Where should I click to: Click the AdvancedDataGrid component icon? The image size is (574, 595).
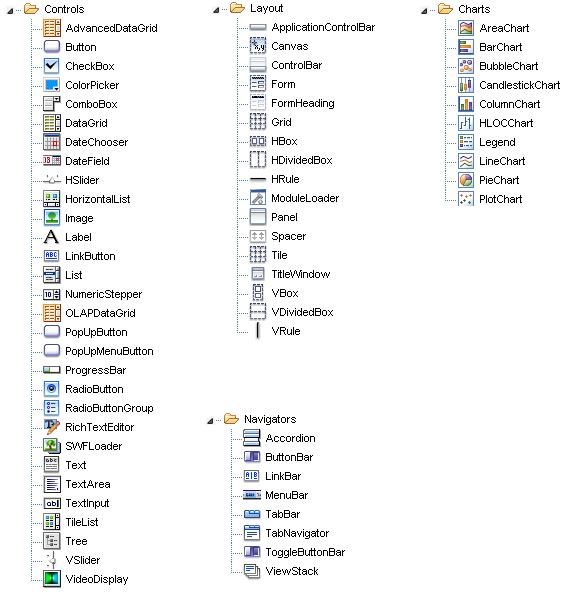[52, 28]
